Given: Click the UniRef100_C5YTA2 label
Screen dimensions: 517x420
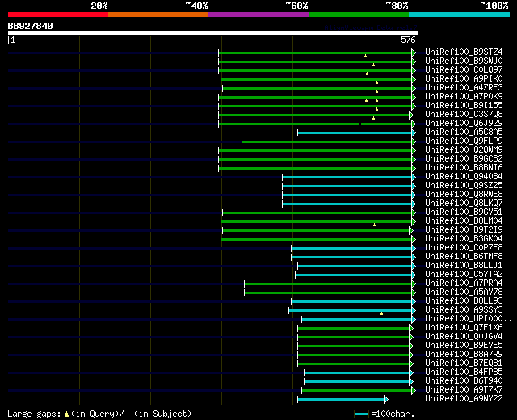Looking at the screenshot, I should (464, 275).
